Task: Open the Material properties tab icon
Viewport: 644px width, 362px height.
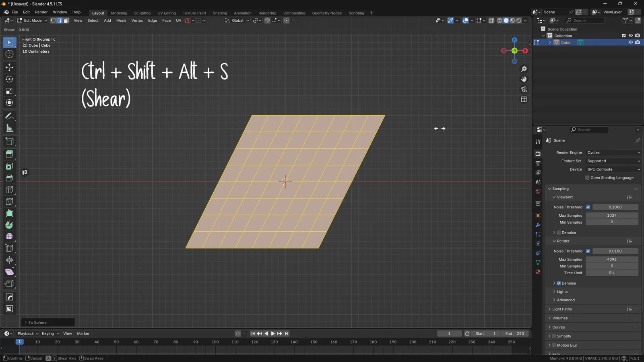Action: pyautogui.click(x=538, y=272)
